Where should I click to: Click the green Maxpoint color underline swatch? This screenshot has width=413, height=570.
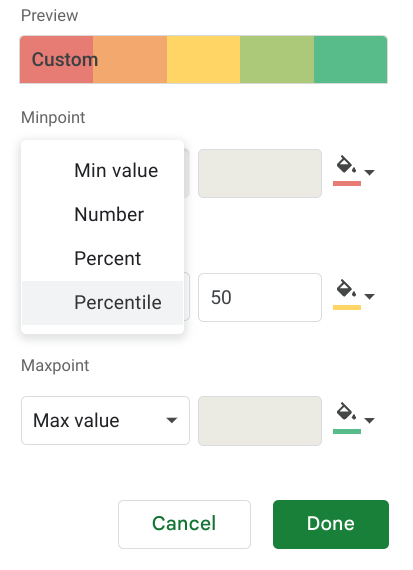coord(347,431)
